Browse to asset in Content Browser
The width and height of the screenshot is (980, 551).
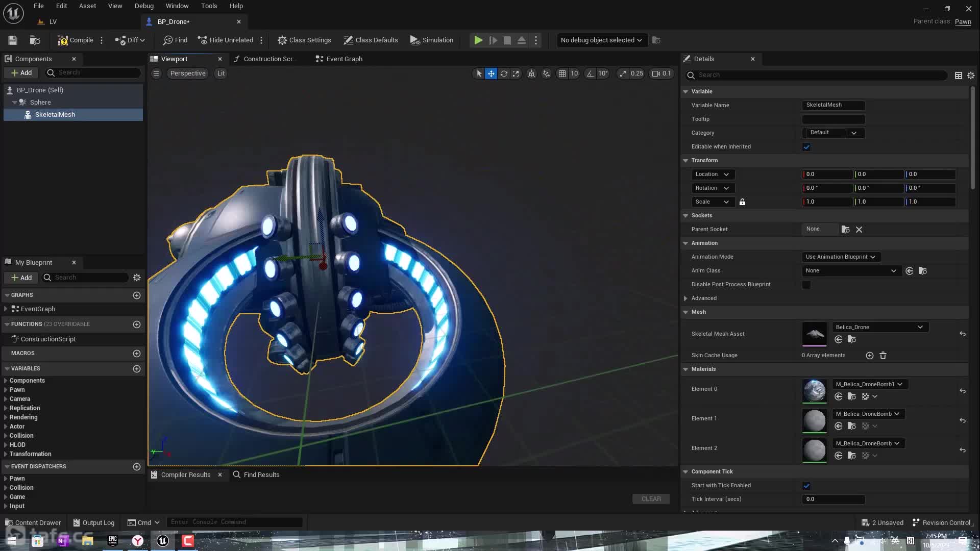click(35, 40)
